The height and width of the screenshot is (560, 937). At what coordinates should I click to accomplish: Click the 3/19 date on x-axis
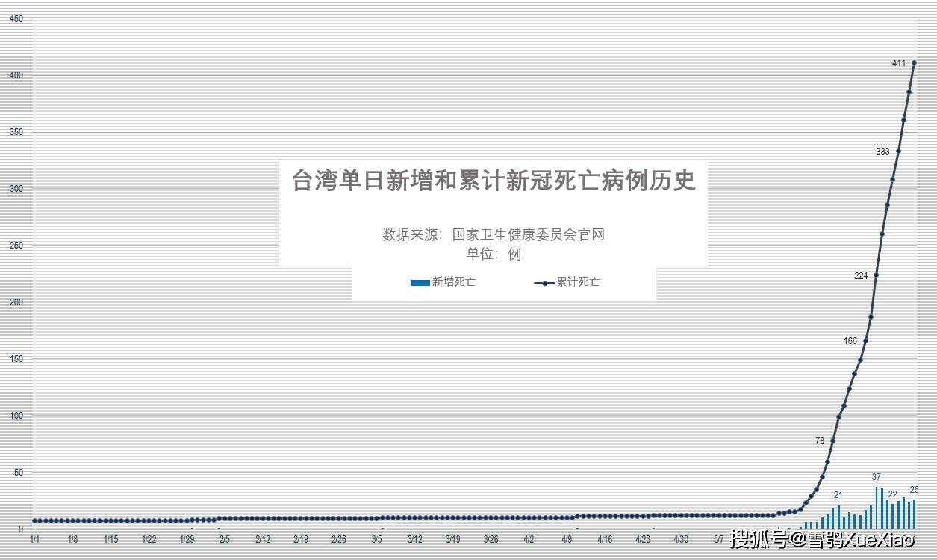[453, 539]
